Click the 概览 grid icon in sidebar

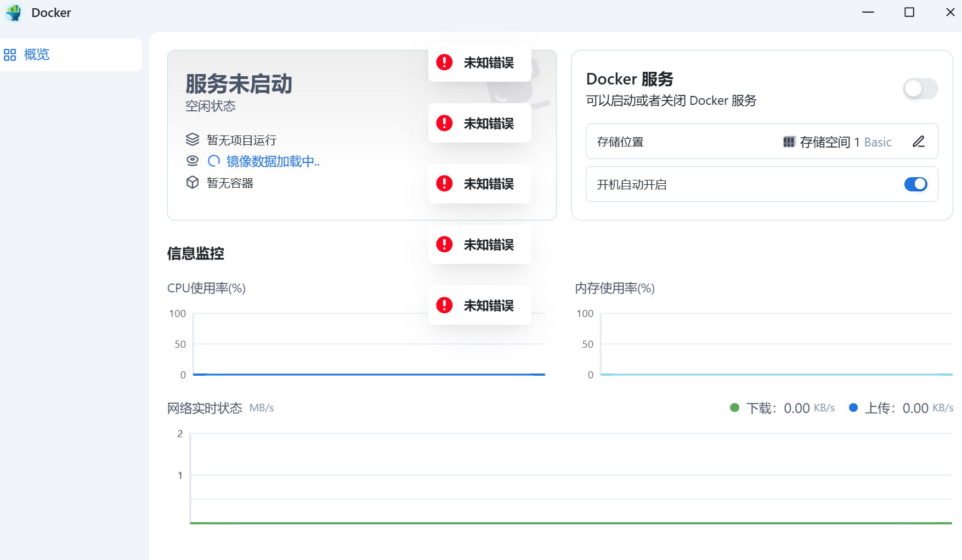click(x=10, y=55)
